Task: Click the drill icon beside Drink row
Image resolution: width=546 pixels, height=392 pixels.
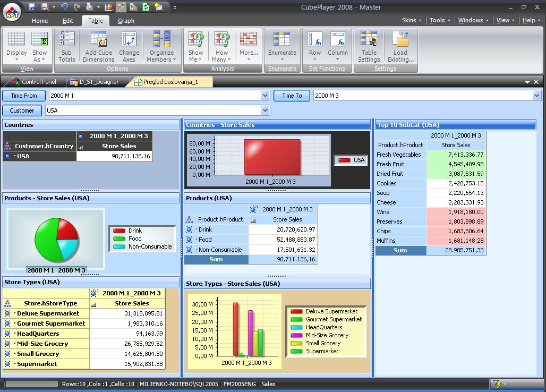Action: pos(189,229)
